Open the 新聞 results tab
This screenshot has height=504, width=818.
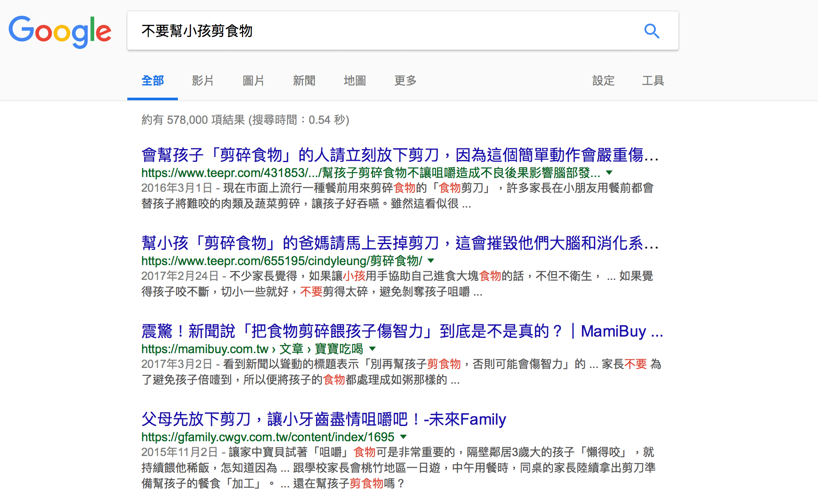[304, 81]
